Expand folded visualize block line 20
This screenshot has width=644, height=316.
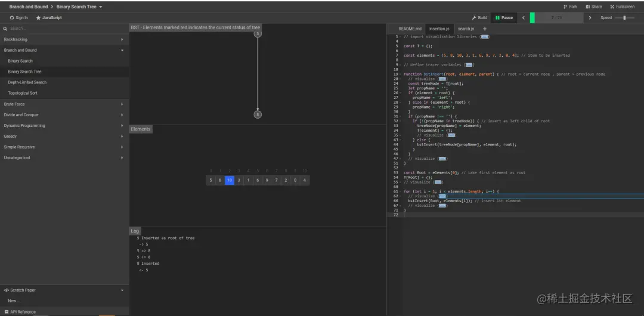coord(442,79)
